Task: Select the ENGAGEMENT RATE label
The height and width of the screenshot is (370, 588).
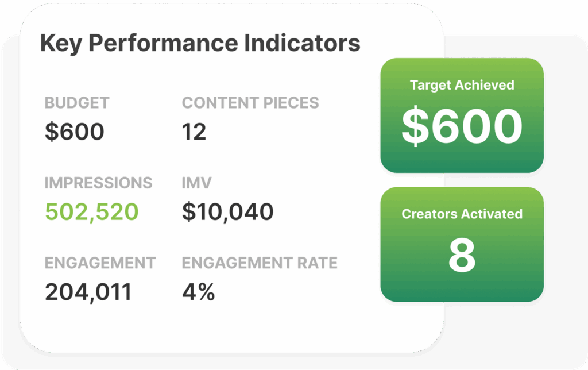Action: (260, 263)
